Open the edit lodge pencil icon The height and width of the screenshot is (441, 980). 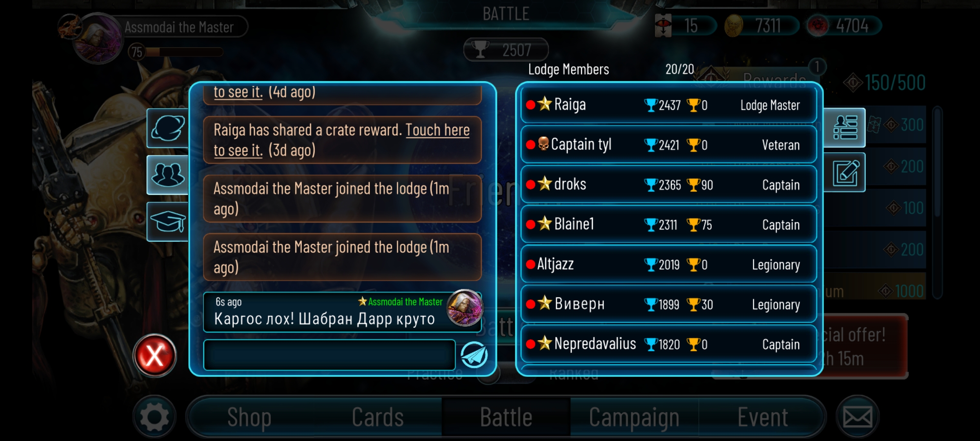coord(844,173)
